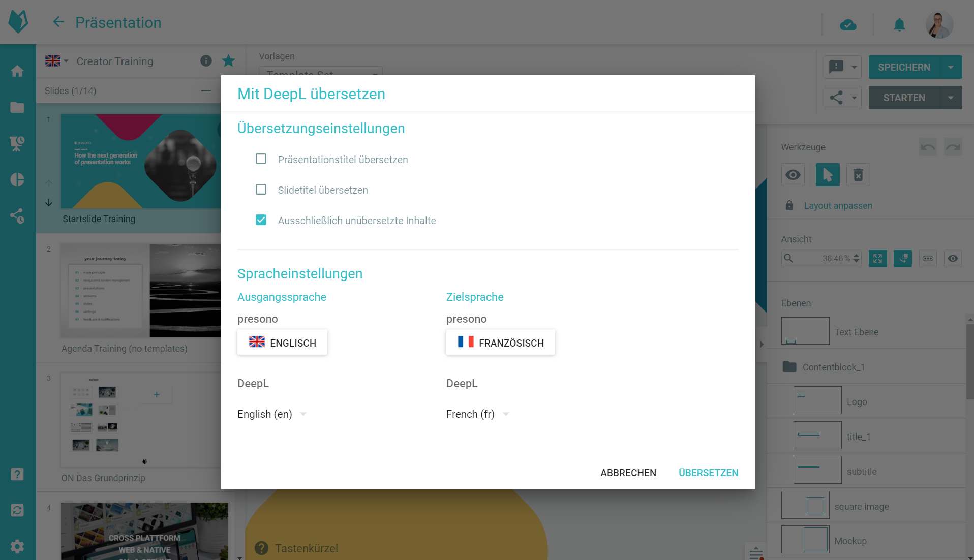This screenshot has height=560, width=974.
Task: Click the share icon near STARTEN
Action: point(836,98)
